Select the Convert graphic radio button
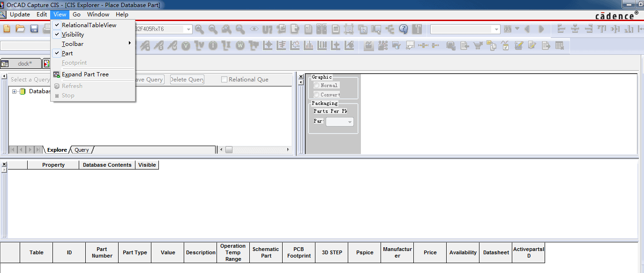644x273 pixels. click(316, 95)
